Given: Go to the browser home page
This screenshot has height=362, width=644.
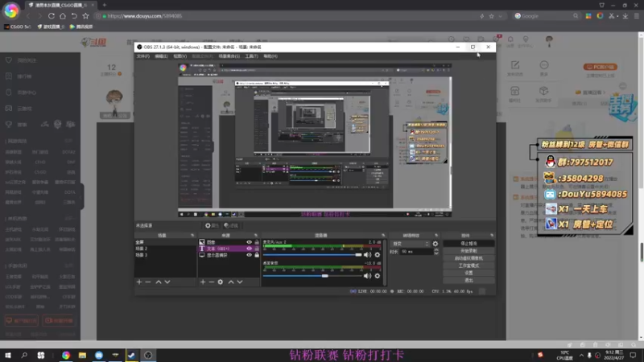Looking at the screenshot, I should (63, 16).
